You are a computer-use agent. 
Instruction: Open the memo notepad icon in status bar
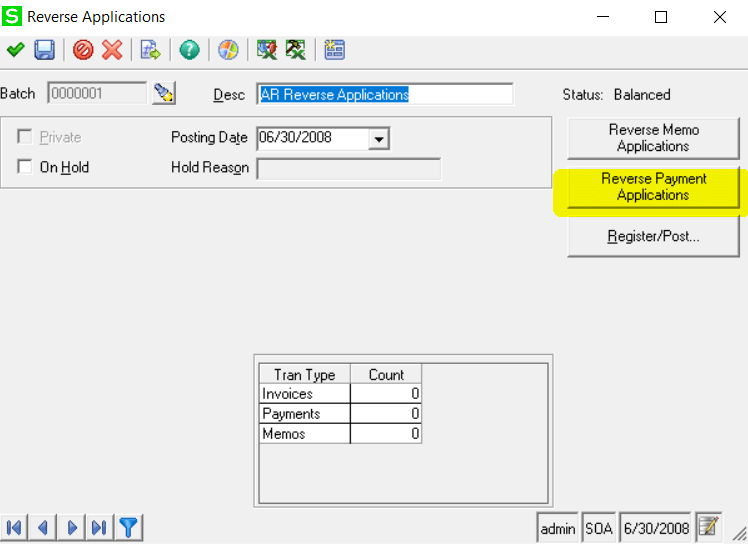point(709,526)
